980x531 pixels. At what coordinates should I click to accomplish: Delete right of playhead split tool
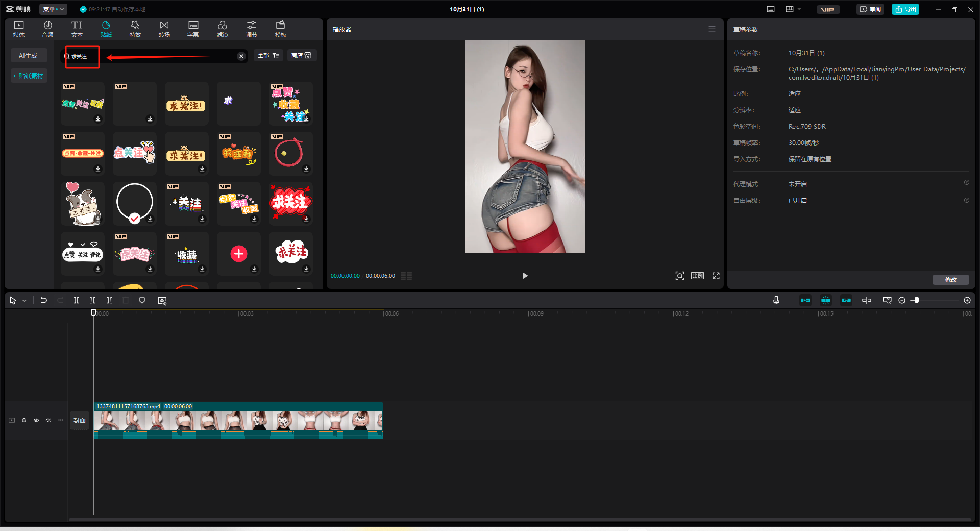[x=109, y=301]
